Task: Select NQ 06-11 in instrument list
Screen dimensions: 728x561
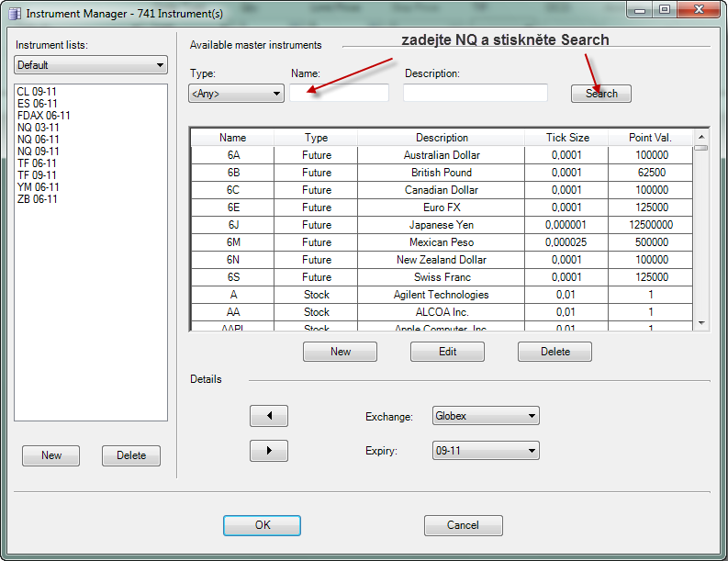Action: point(38,140)
